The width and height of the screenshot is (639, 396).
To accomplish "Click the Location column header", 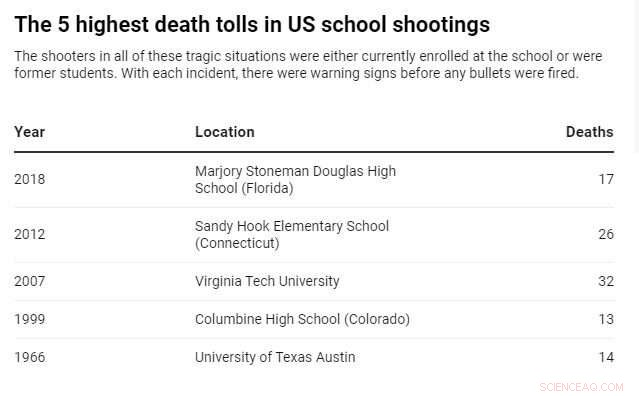I will click(x=225, y=132).
